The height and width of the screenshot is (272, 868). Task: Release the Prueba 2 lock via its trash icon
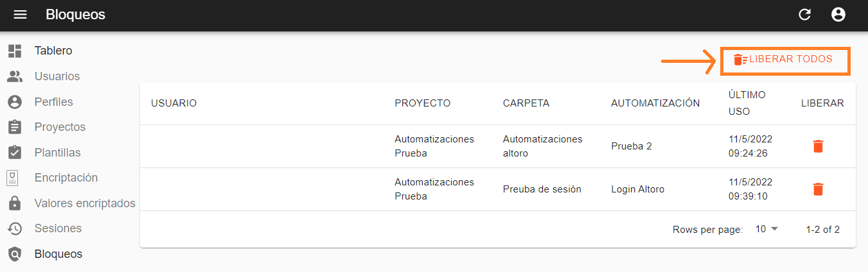818,146
